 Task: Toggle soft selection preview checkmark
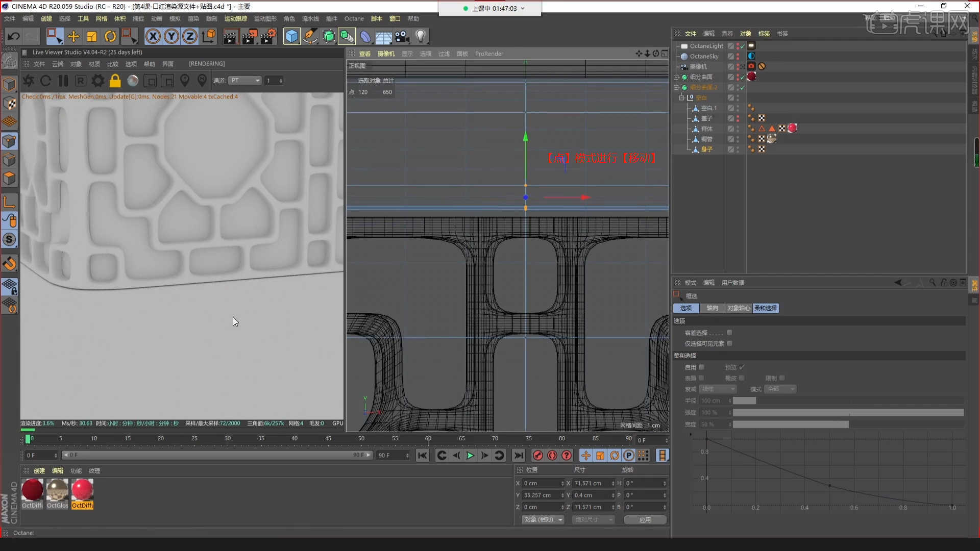click(742, 367)
